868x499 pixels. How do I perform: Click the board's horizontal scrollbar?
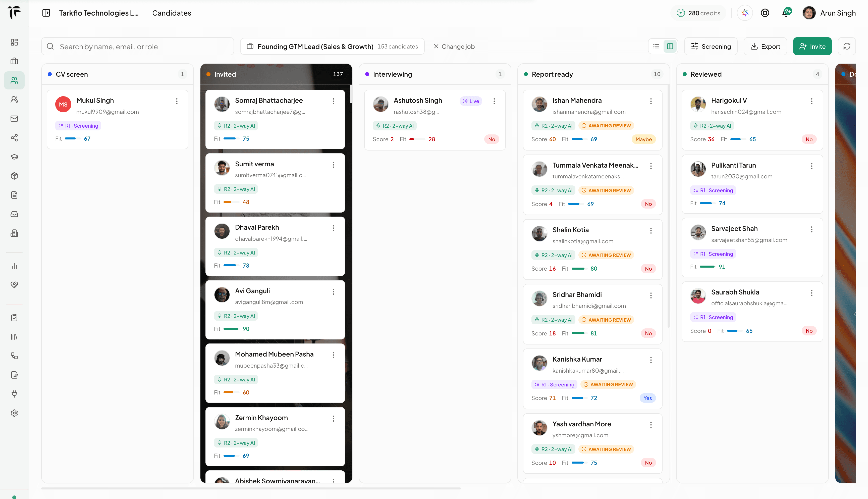[251, 488]
